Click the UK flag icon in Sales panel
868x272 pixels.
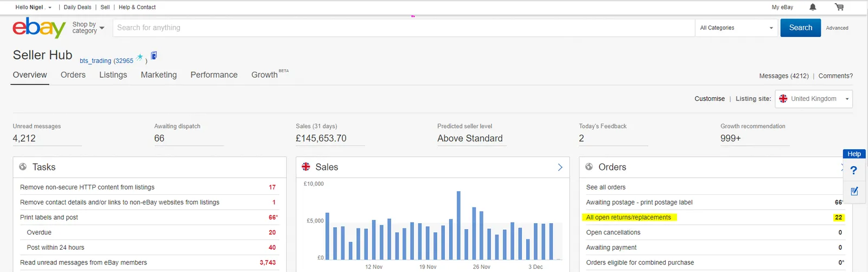point(306,167)
